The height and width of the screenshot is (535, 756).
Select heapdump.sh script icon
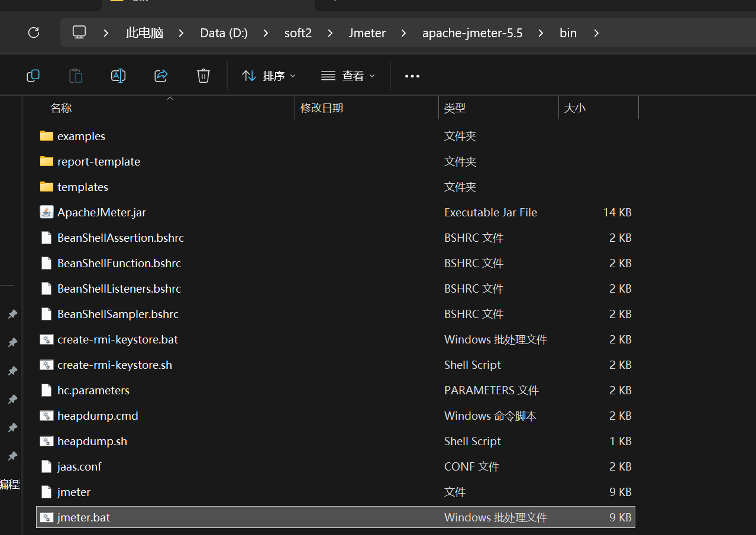point(47,441)
